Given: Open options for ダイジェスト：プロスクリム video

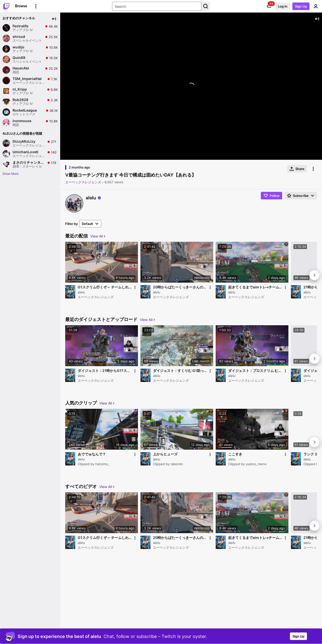Looking at the screenshot, I should (x=285, y=371).
